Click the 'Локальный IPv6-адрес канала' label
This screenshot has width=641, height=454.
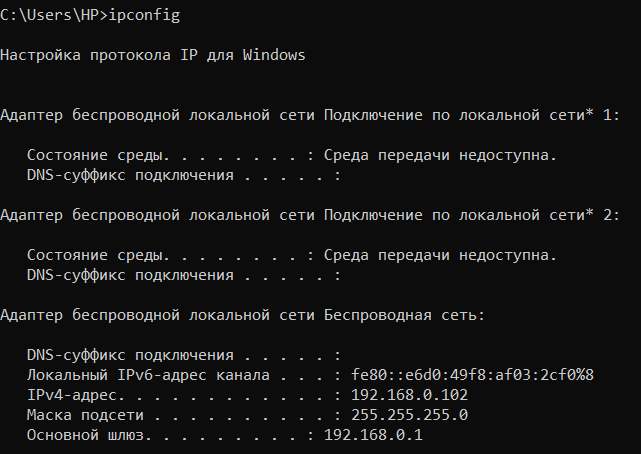148,375
